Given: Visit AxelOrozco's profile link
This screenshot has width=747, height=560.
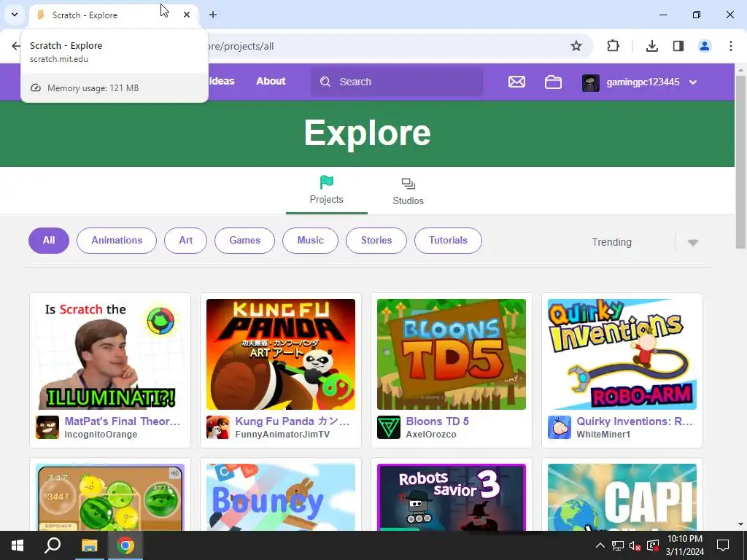Looking at the screenshot, I should (431, 435).
